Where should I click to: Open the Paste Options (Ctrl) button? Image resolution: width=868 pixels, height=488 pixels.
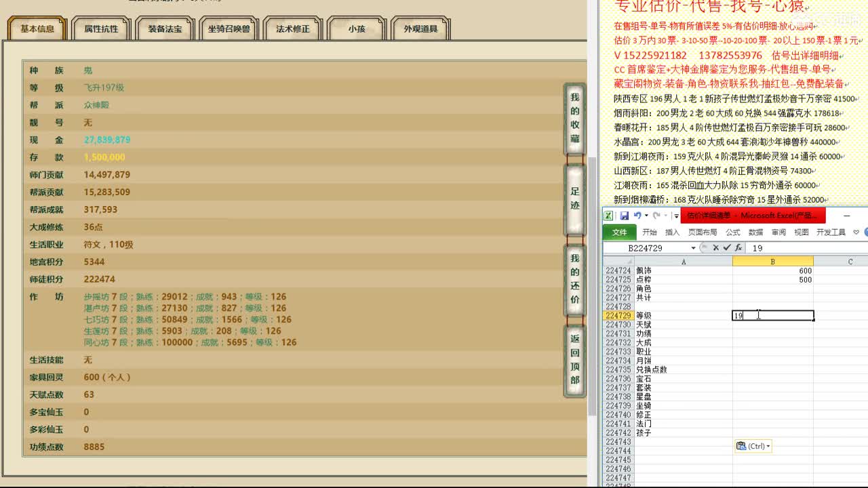[753, 446]
